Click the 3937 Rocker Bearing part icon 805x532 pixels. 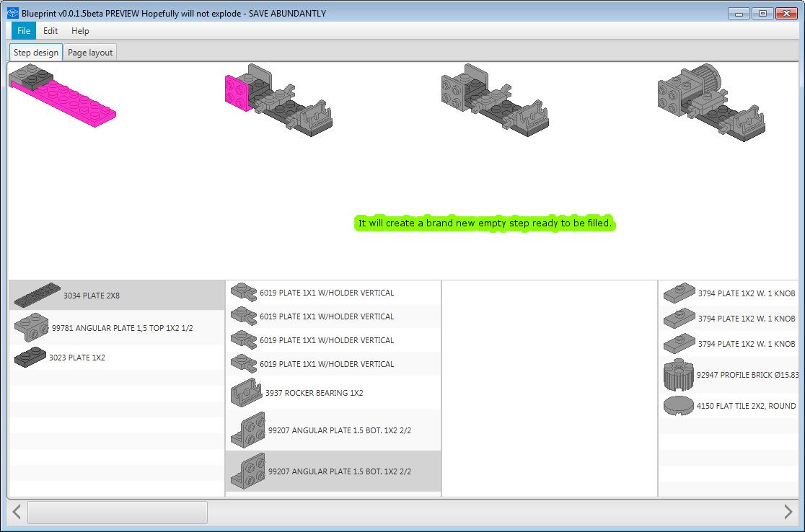tap(247, 392)
